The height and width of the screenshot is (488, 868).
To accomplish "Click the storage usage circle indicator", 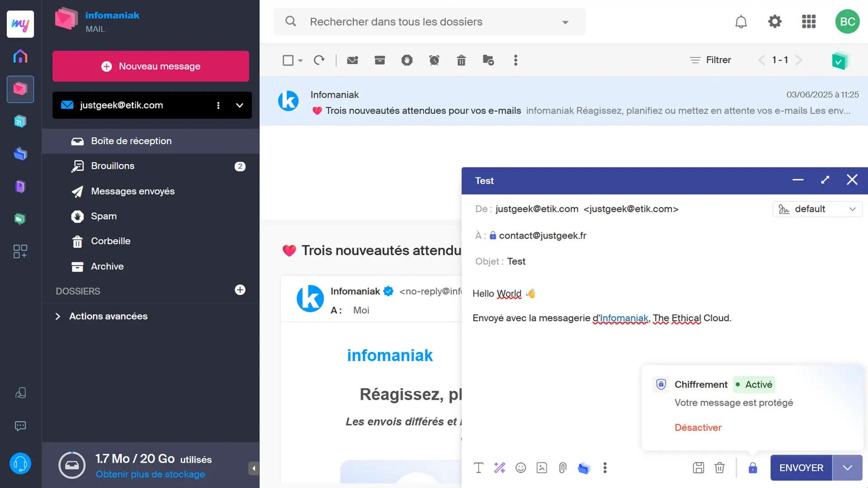I will (72, 465).
